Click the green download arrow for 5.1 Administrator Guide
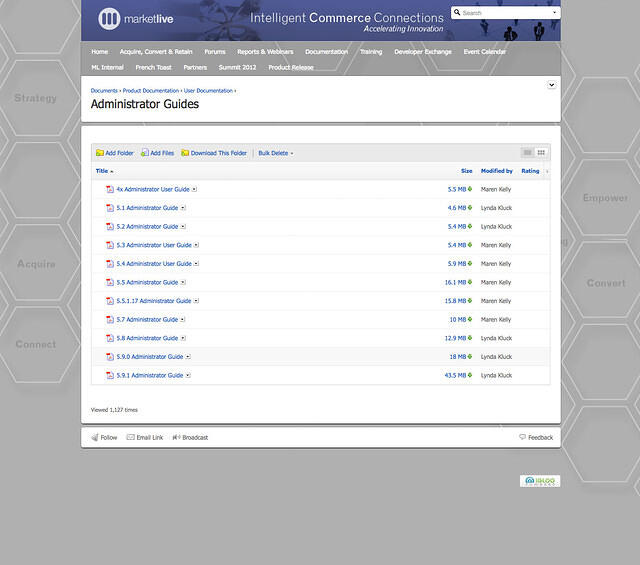640x565 pixels. pyautogui.click(x=470, y=208)
